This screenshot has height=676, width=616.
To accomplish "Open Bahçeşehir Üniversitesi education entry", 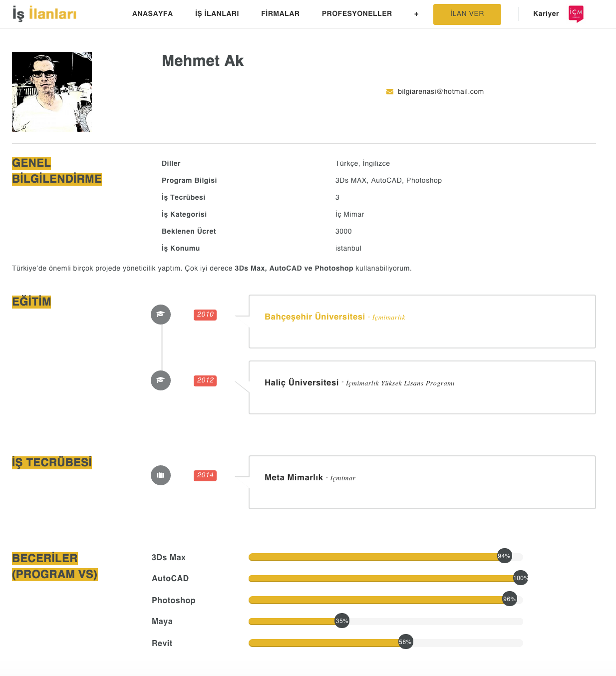I will click(315, 317).
